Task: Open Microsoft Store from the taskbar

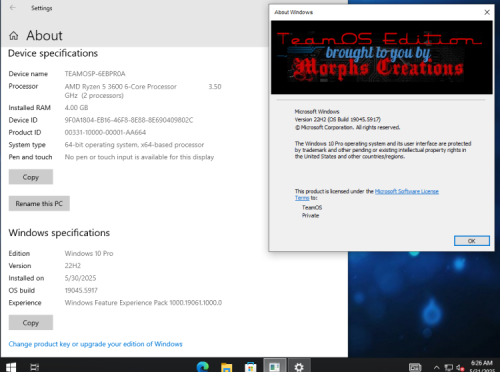Action: (251, 367)
